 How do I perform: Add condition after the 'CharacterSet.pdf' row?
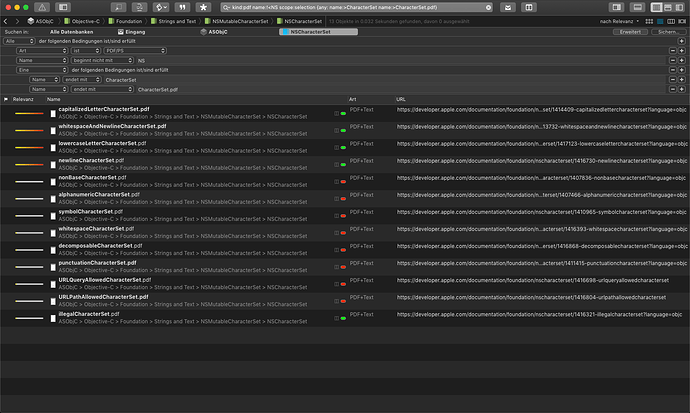682,89
